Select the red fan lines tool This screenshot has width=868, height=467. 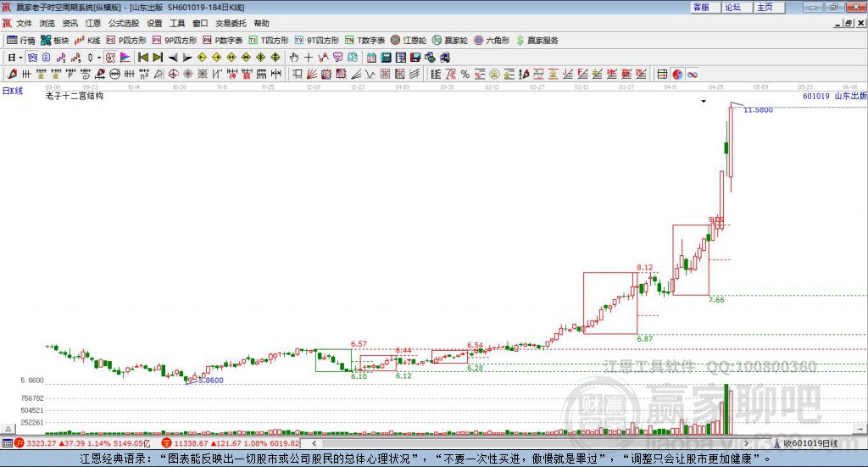[x=312, y=74]
